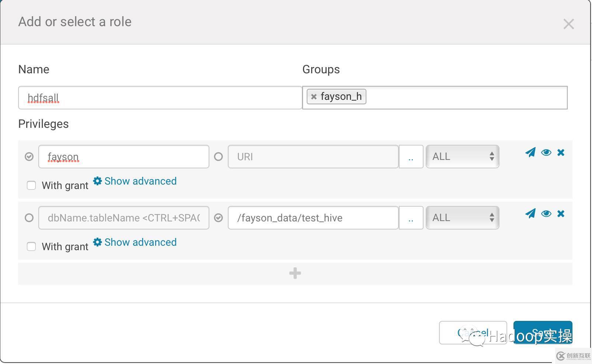Click the hdfsall role name field
This screenshot has height=364, width=592.
(160, 98)
